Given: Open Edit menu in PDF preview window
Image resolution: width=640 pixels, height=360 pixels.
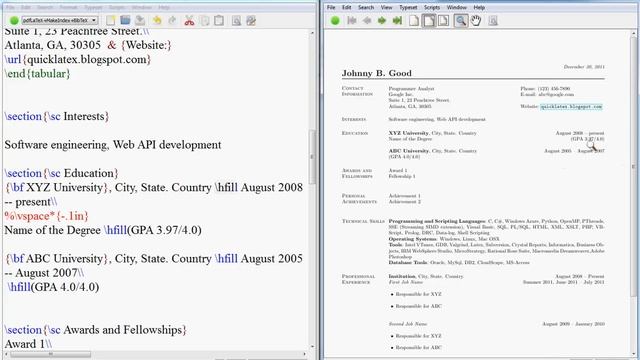Looking at the screenshot, I should click(347, 7).
